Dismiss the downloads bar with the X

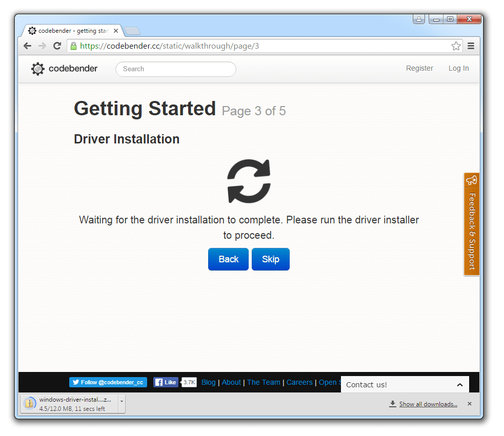coord(469,404)
